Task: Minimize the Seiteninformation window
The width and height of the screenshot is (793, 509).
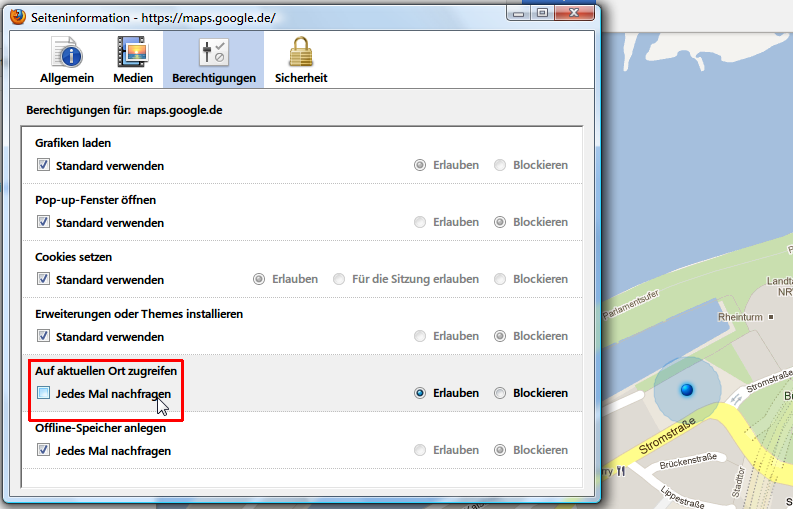Action: 518,13
